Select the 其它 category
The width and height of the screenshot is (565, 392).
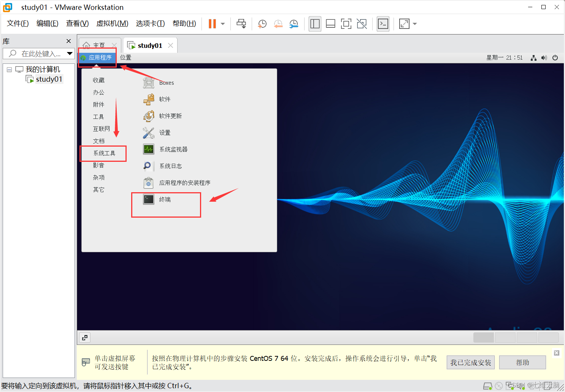click(x=98, y=190)
